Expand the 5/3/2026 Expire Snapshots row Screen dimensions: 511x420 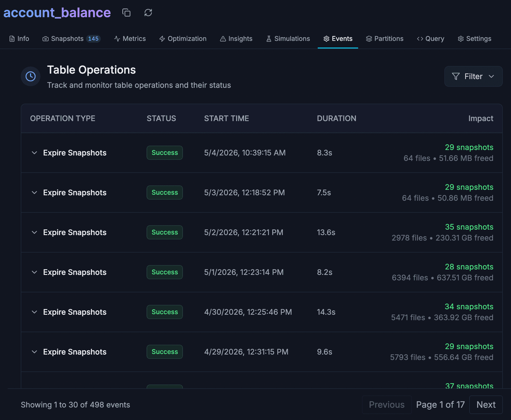pos(34,193)
